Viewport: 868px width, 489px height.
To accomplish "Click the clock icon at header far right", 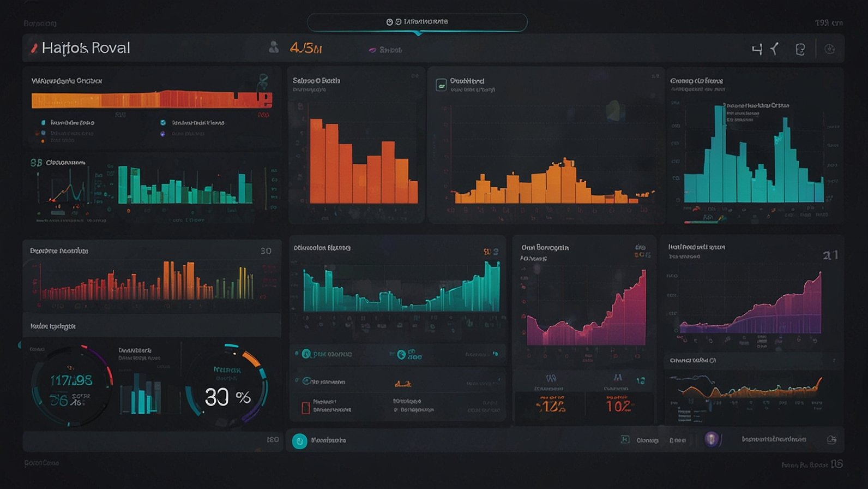I will pyautogui.click(x=829, y=49).
